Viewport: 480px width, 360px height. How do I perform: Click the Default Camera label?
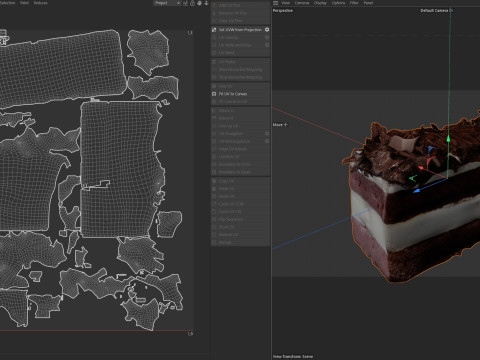(x=434, y=11)
